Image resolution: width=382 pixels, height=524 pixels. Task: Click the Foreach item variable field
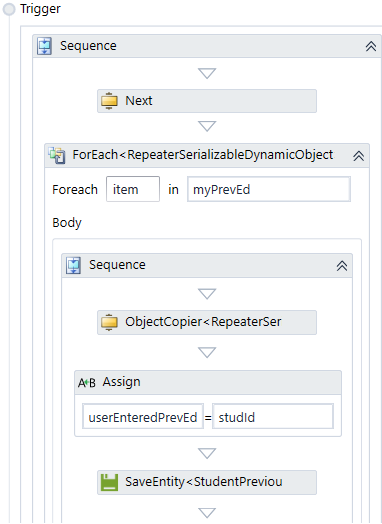133,189
